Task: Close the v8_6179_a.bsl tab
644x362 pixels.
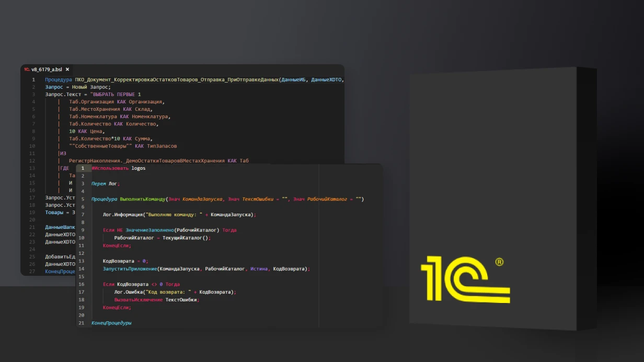Action: click(x=66, y=68)
